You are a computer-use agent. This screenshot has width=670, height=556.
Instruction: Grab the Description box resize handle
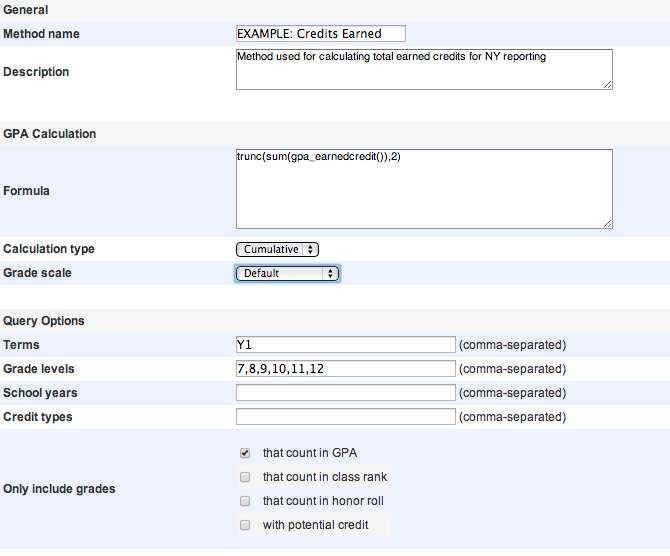(x=606, y=85)
